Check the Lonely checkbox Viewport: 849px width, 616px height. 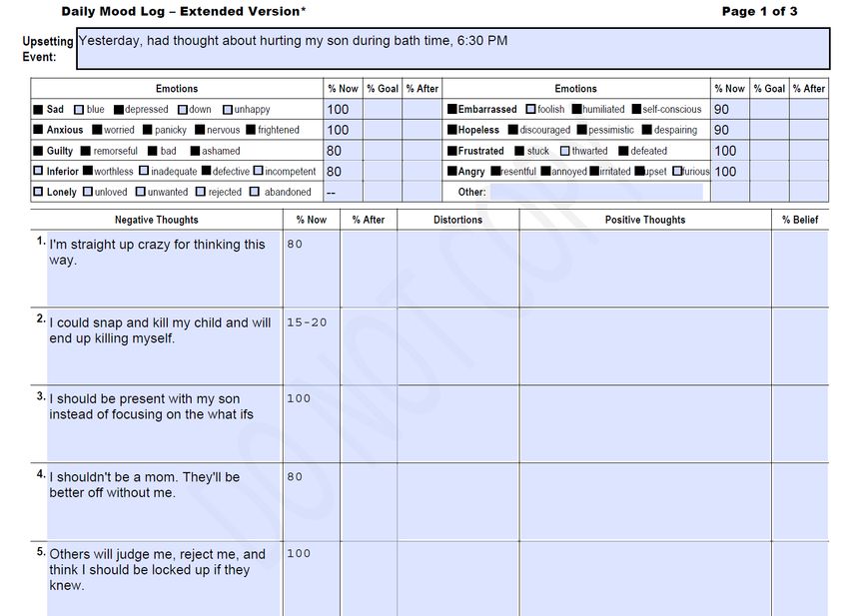pos(38,192)
